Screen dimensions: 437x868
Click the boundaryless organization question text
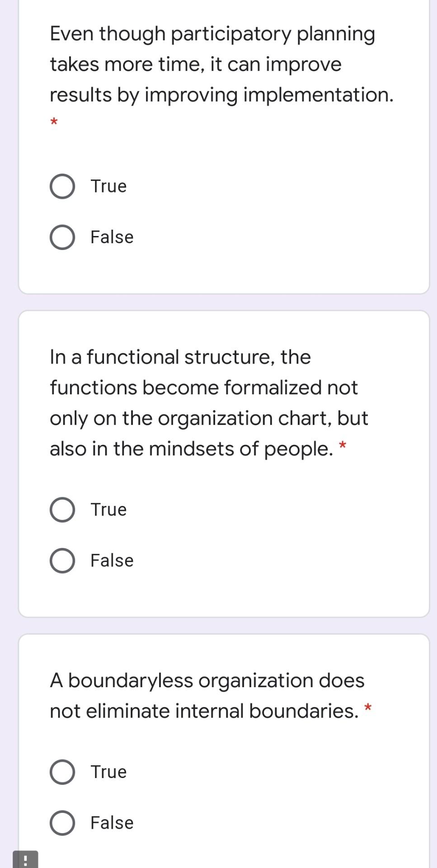click(x=207, y=695)
